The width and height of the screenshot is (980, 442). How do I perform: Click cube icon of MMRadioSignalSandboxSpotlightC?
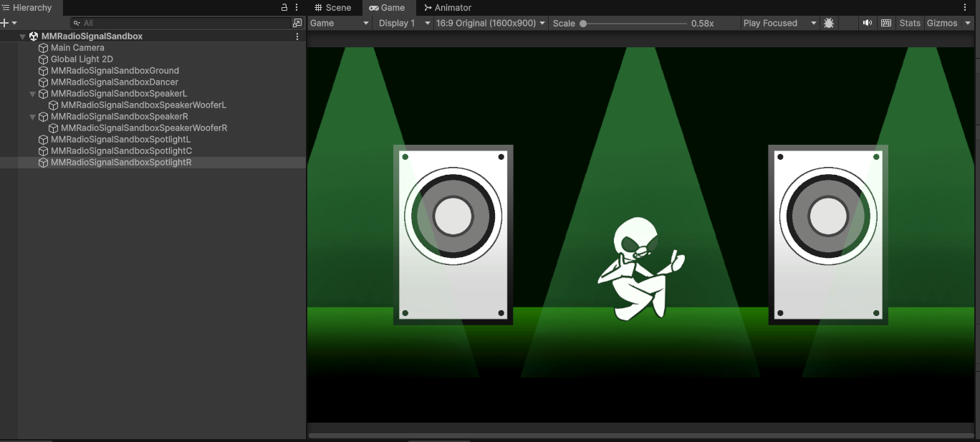coord(43,151)
